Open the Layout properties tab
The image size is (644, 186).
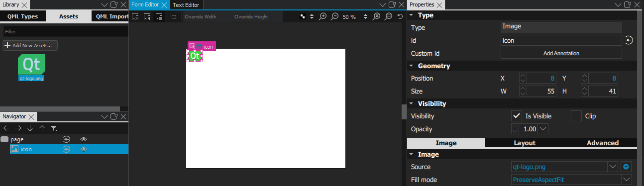tap(525, 143)
